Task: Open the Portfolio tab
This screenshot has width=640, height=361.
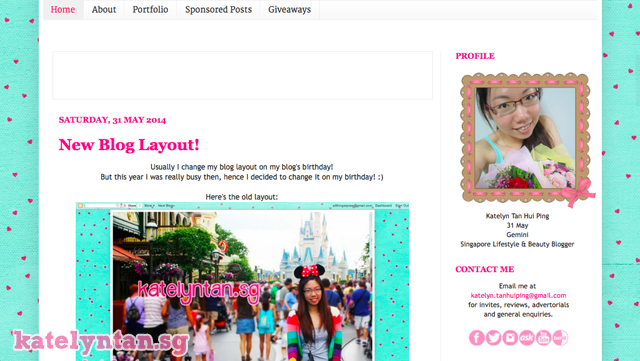Action: tap(150, 9)
